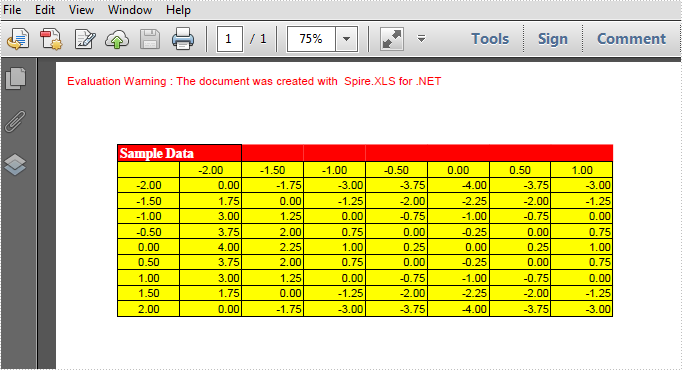Click the cloud upload icon

click(x=117, y=39)
